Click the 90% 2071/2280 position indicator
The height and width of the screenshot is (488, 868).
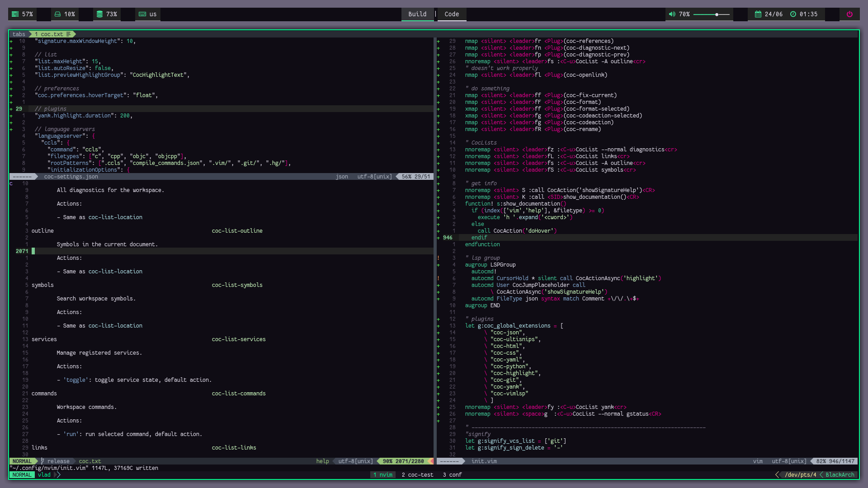pyautogui.click(x=403, y=461)
